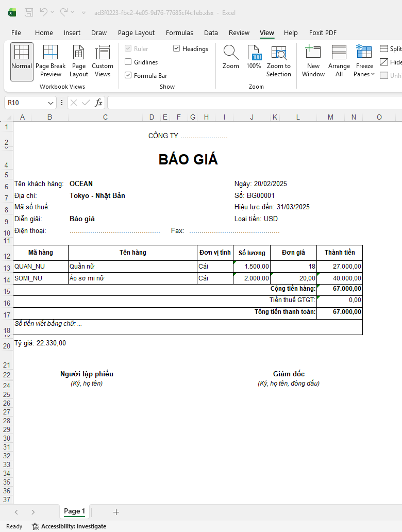
Task: Open the Foxit PDF tab
Action: (323, 33)
